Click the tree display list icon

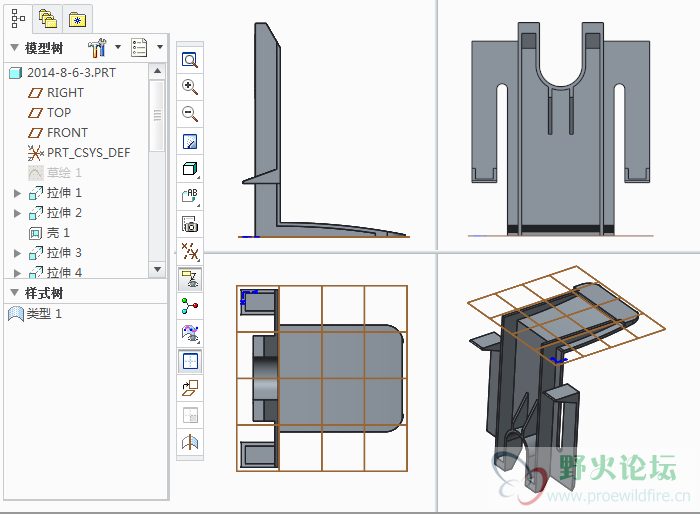(x=139, y=47)
